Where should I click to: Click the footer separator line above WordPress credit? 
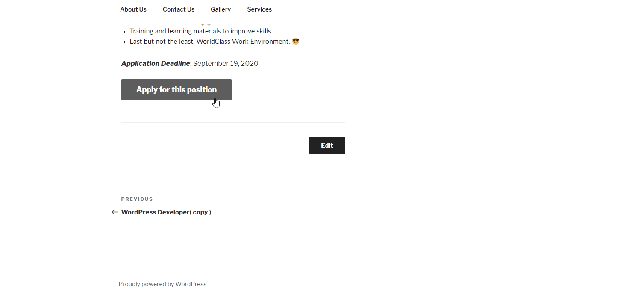[x=322, y=263]
